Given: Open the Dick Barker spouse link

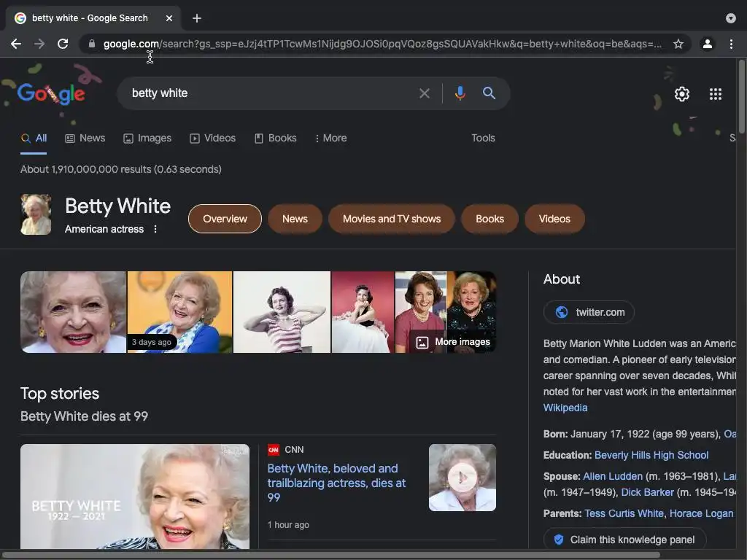Looking at the screenshot, I should tap(648, 492).
